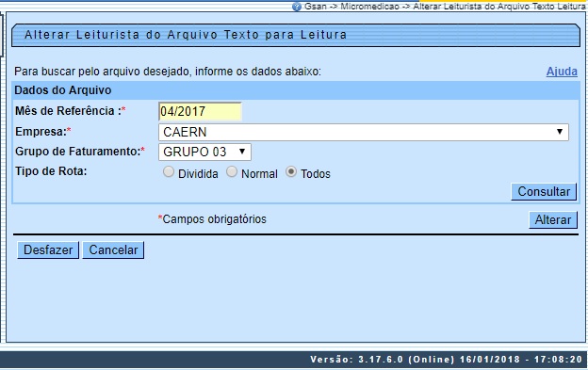Click the Desfazer button
Viewport: 588px width, 370px height.
click(48, 249)
